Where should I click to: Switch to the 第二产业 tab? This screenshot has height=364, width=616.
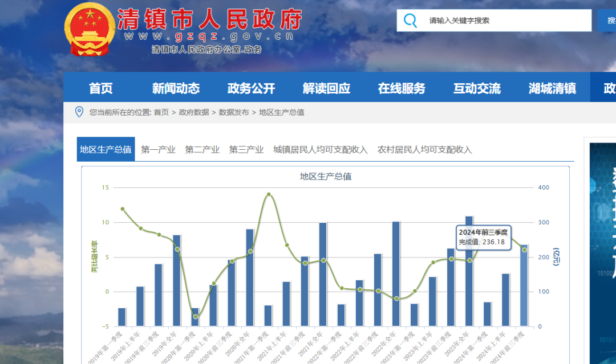202,150
